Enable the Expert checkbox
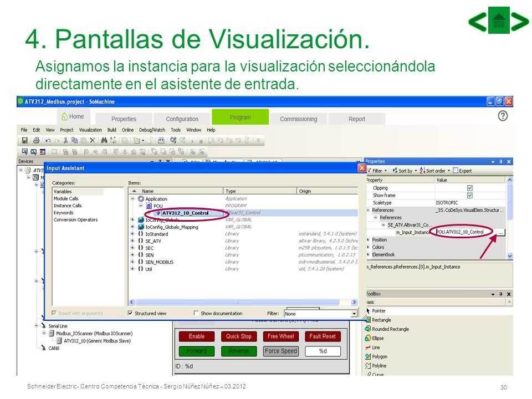The image size is (532, 399). tap(456, 170)
